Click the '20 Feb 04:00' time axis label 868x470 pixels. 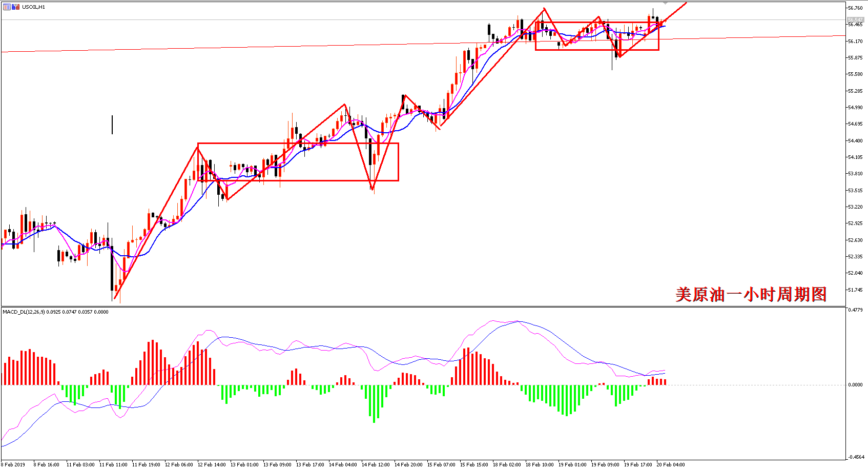671,465
